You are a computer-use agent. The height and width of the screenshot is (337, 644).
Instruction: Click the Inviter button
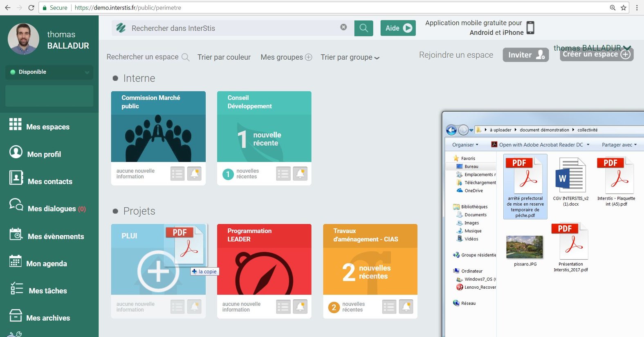(525, 55)
